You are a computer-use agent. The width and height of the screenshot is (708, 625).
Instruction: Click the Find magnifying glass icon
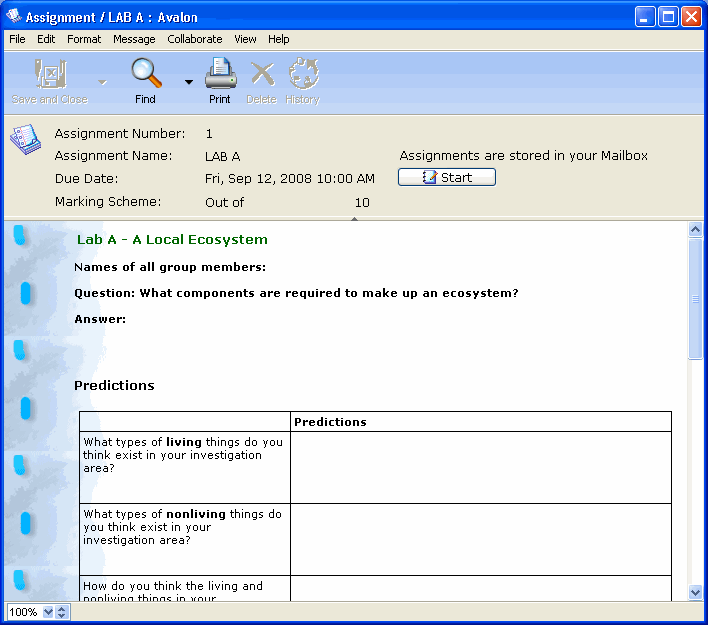(146, 74)
